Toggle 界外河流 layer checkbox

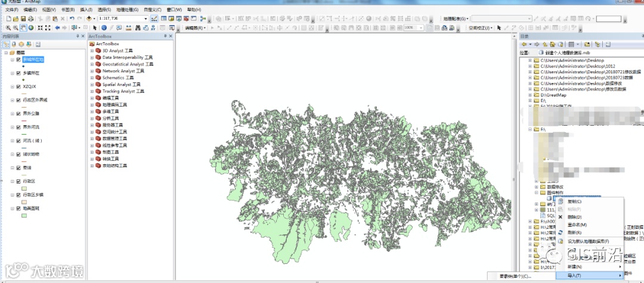pyautogui.click(x=18, y=127)
